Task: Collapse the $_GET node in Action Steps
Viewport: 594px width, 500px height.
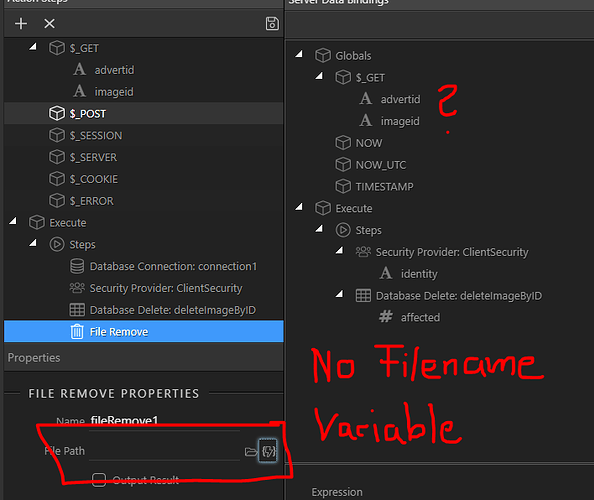Action: point(33,47)
